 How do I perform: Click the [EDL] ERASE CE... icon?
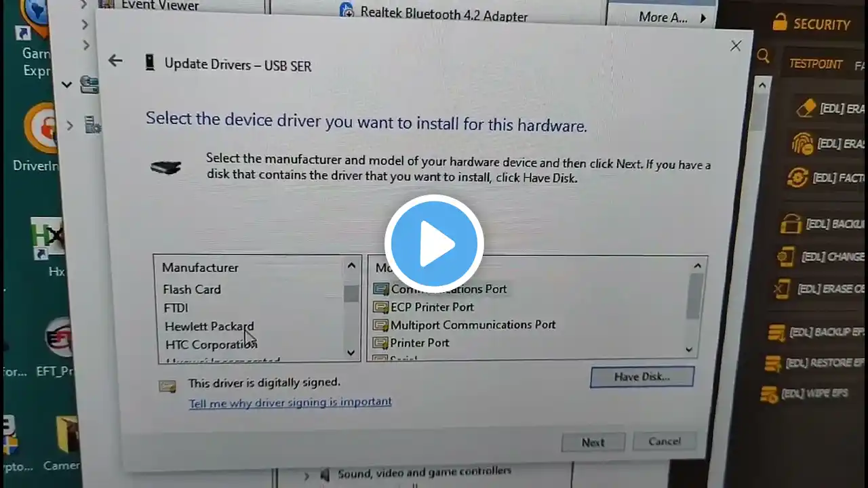pyautogui.click(x=782, y=289)
